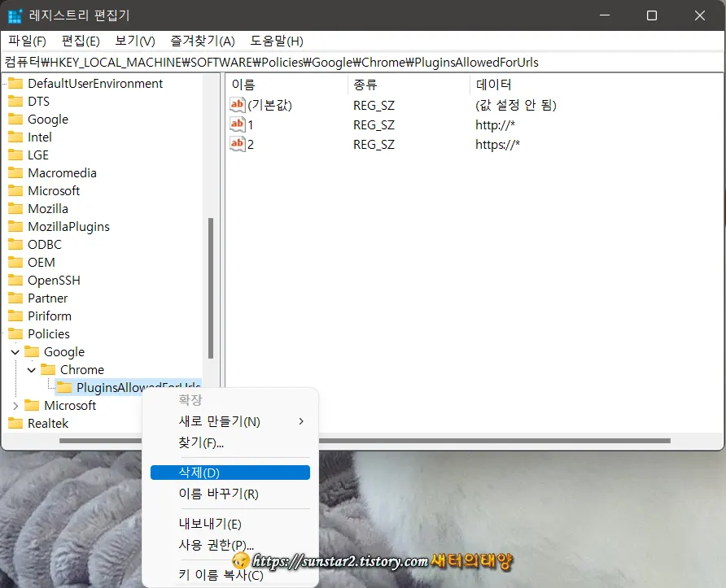Choose 사용 권한(P)... in the context menu
This screenshot has width=726, height=588.
(230, 545)
